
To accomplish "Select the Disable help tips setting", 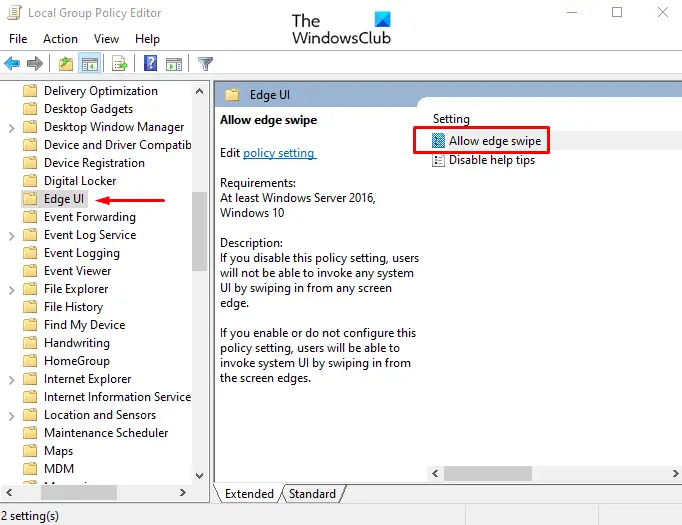I will coord(492,160).
